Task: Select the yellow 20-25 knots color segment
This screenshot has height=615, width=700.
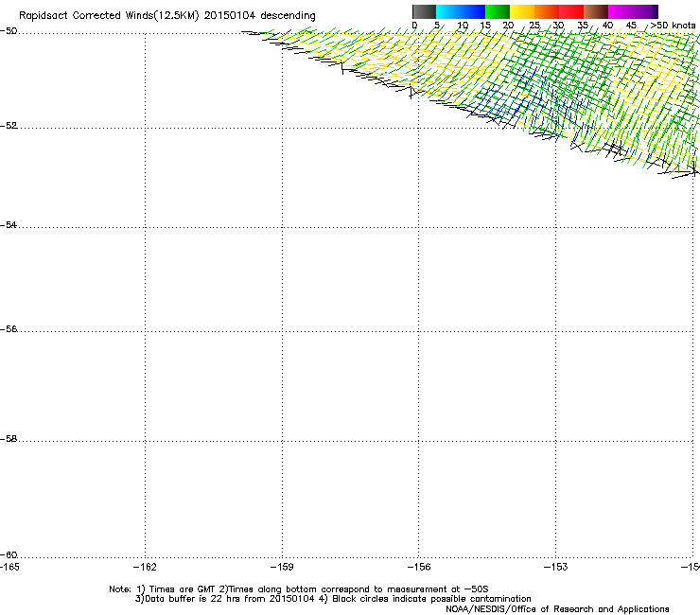Action: click(x=522, y=11)
